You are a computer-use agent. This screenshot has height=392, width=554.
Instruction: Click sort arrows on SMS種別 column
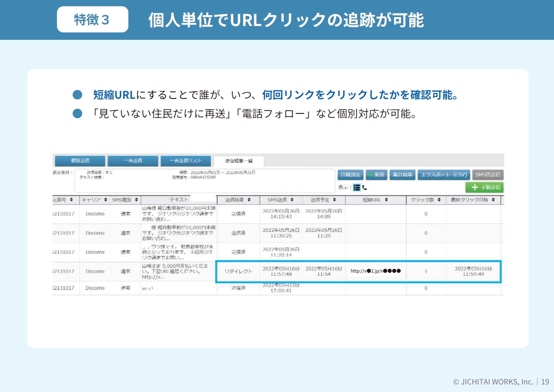(136, 200)
